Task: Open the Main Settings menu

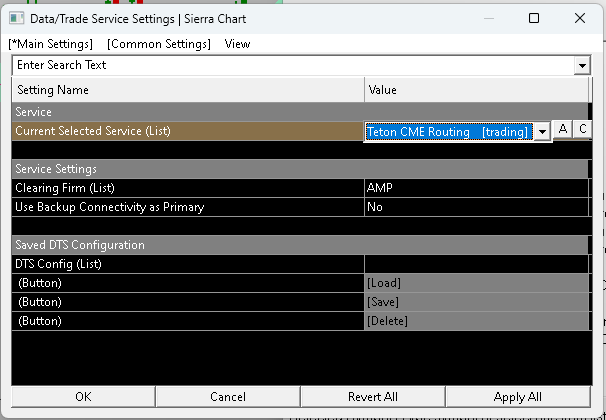Action: (50, 44)
